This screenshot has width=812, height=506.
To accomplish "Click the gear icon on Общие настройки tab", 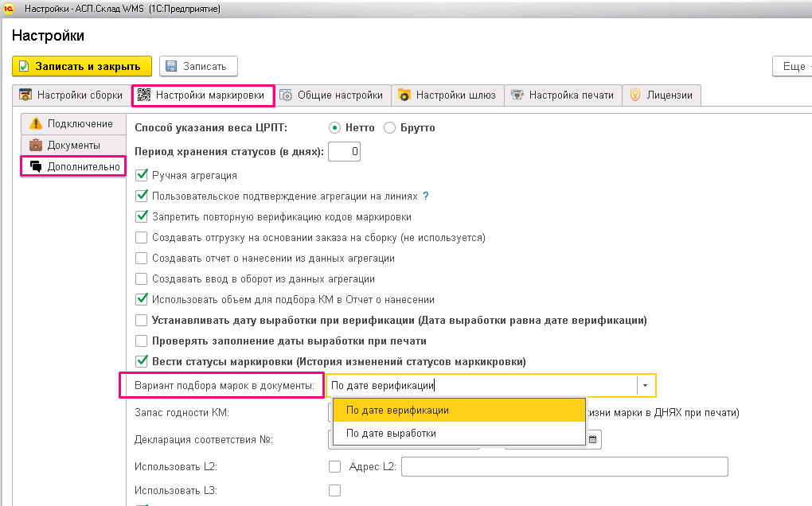I will coord(286,95).
